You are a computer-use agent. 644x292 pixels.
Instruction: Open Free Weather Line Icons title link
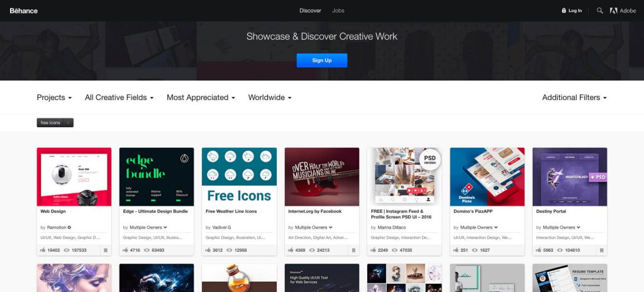tap(231, 211)
